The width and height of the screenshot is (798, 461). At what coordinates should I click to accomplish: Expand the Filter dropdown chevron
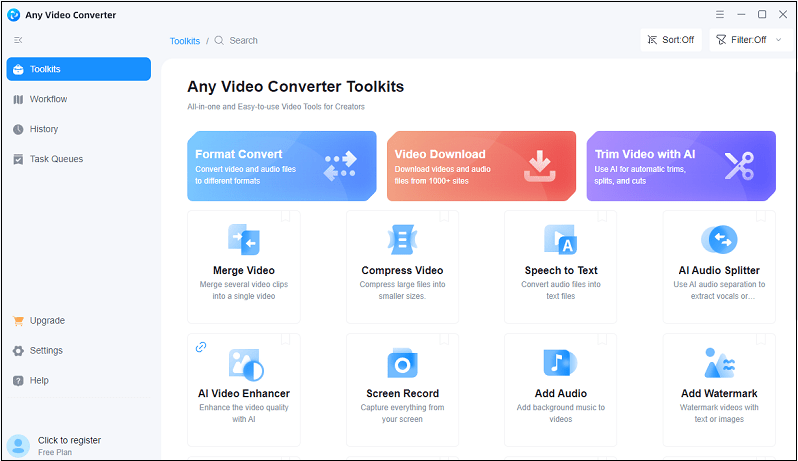778,40
